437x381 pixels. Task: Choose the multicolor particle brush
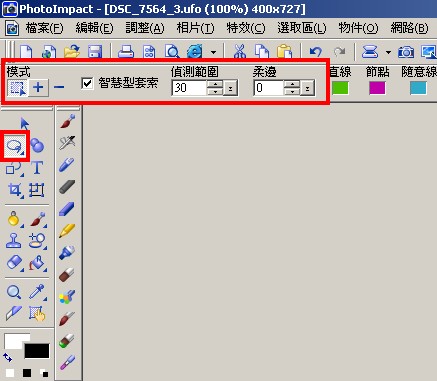coord(67,297)
